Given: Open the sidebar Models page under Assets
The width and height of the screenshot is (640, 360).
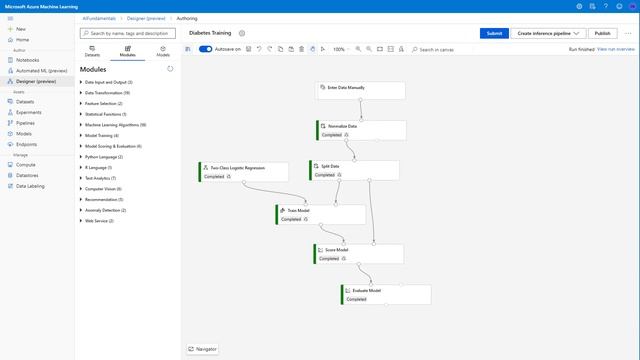Looking at the screenshot, I should 20,133.
